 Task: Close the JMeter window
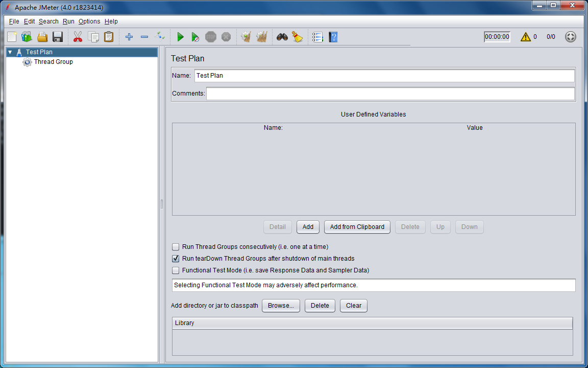(573, 5)
